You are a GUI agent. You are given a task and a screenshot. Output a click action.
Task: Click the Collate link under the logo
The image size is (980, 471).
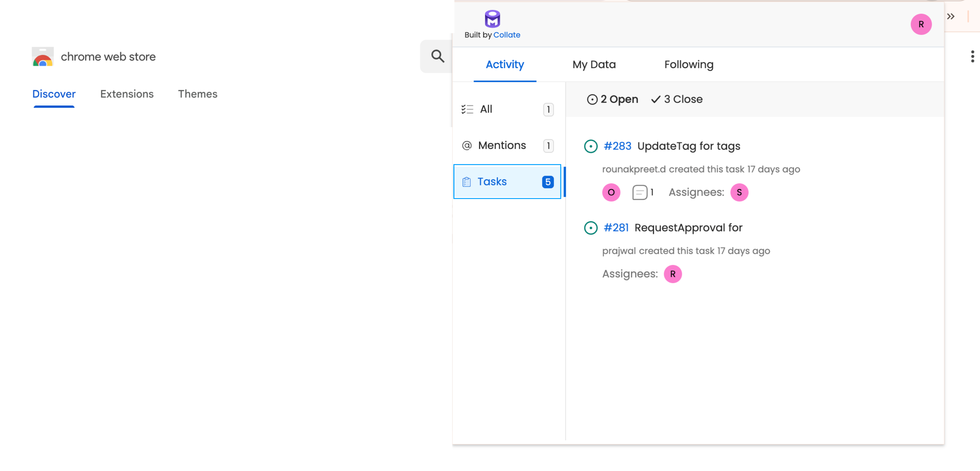pos(507,35)
